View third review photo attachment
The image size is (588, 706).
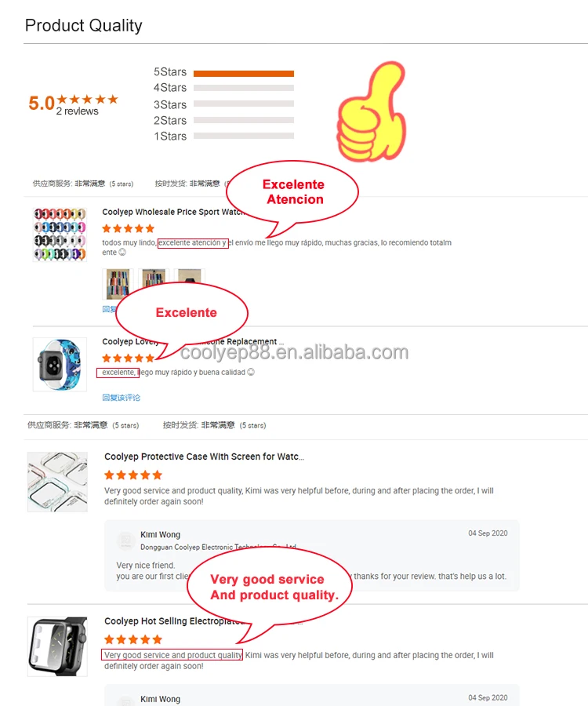pos(190,275)
